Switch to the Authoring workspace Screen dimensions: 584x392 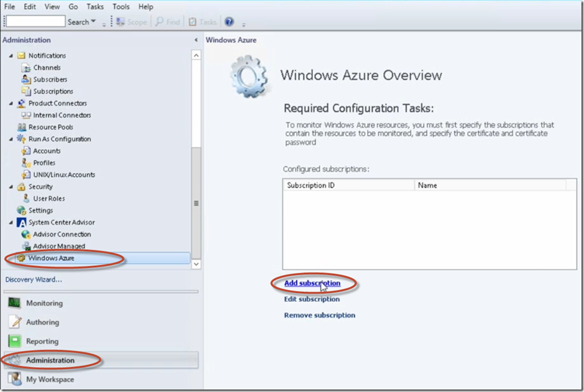tap(101, 322)
